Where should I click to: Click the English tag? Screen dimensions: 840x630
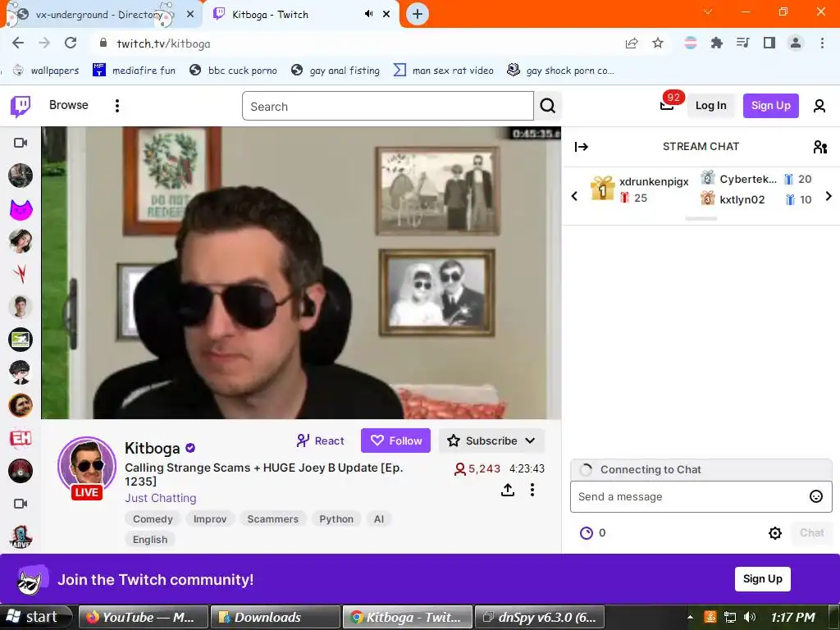pyautogui.click(x=150, y=540)
